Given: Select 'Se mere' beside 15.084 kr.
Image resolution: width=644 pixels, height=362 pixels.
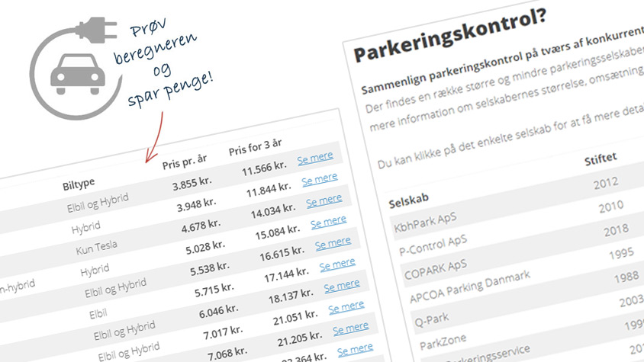Looking at the screenshot, I should 328,222.
